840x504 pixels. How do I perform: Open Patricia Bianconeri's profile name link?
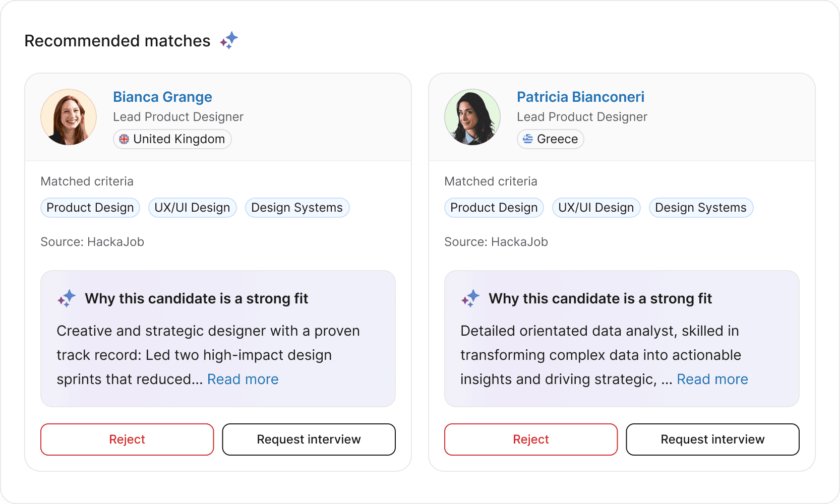(x=580, y=97)
